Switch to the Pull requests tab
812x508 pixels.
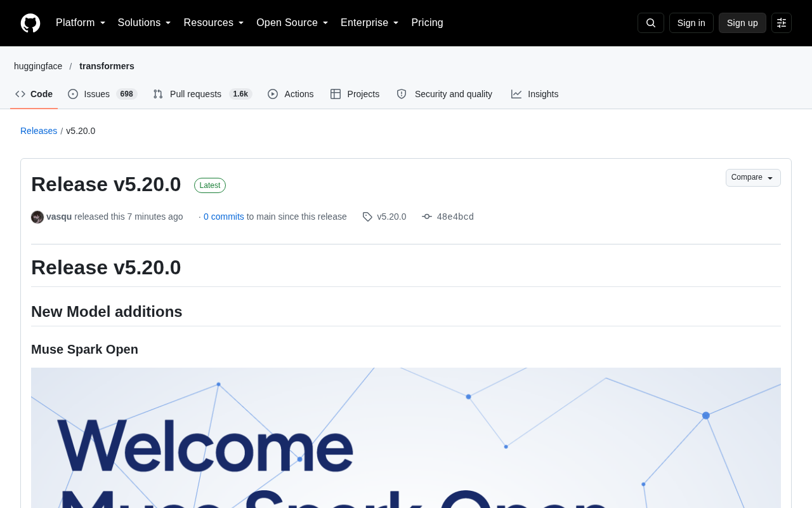click(202, 94)
